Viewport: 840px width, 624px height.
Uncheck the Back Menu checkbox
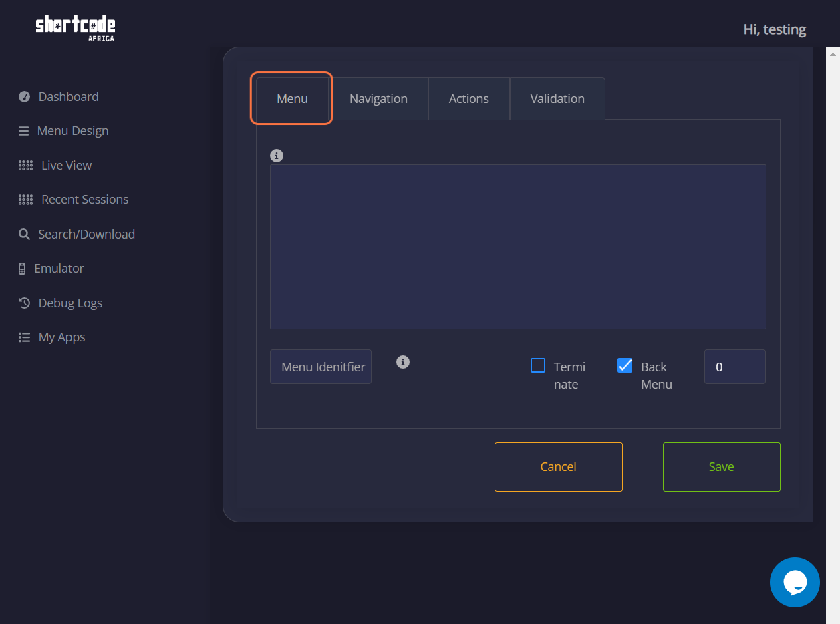pos(625,365)
